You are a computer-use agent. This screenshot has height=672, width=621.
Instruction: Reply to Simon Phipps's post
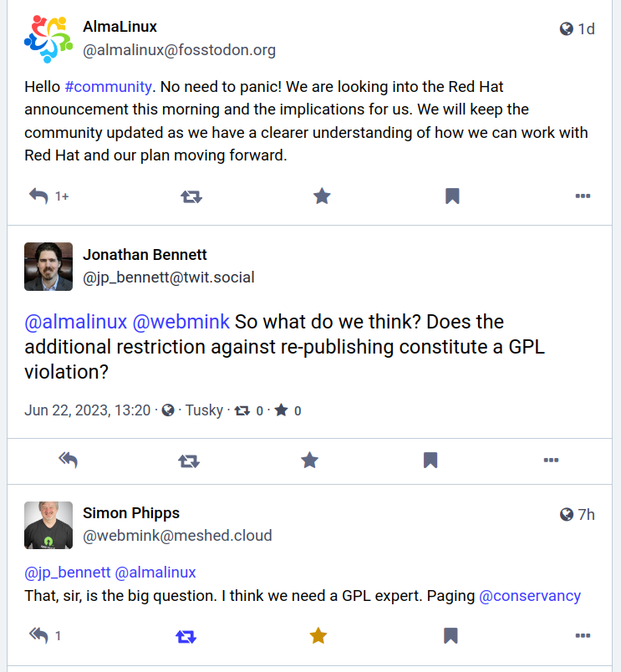click(38, 636)
